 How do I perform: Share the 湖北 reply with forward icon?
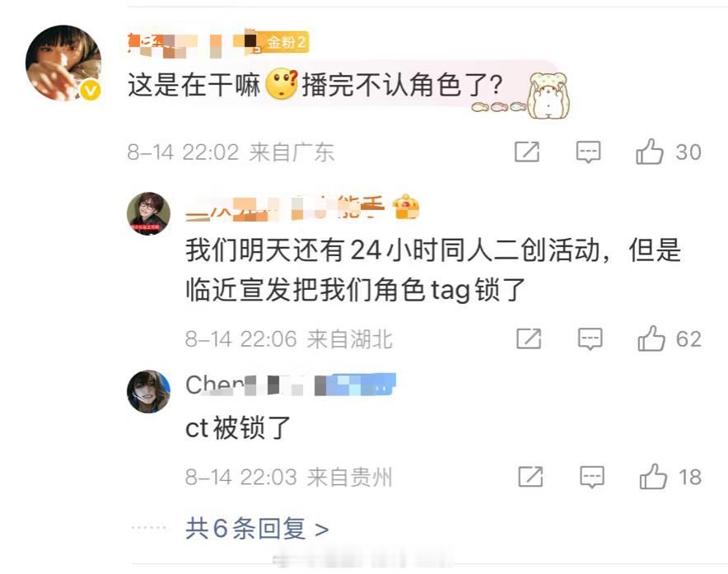tap(529, 338)
